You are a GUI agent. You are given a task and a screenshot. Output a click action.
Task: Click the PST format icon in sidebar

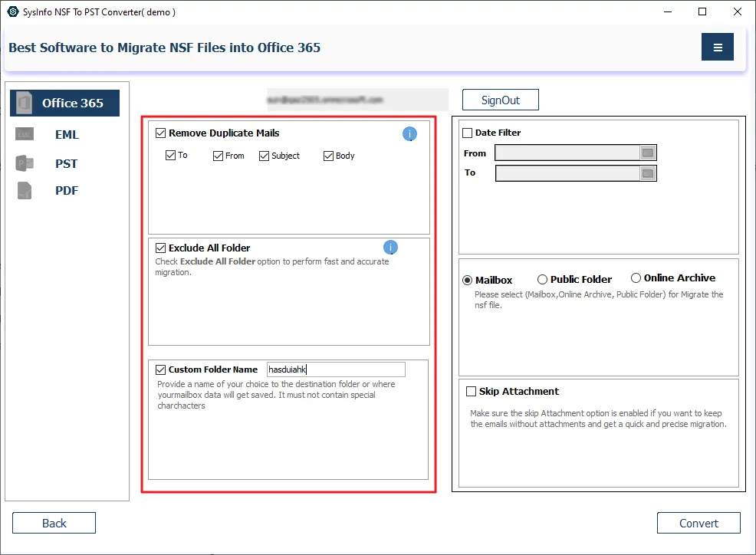(25, 163)
